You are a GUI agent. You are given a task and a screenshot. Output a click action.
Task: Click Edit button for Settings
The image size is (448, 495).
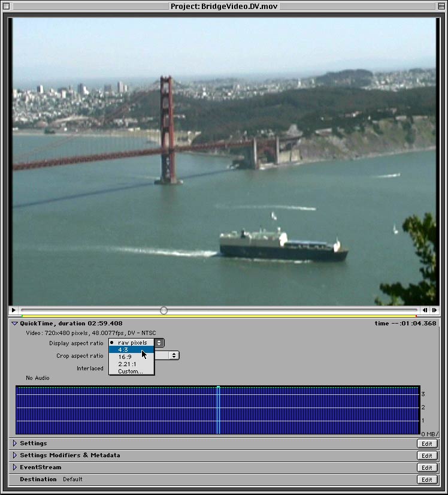tap(426, 443)
